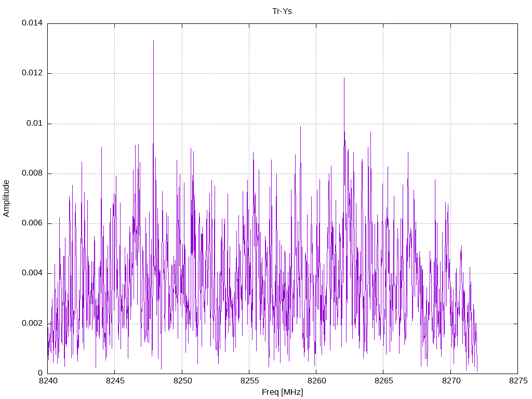Click the x-axis tick label 8250
This screenshot has width=532, height=399.
click(x=182, y=381)
